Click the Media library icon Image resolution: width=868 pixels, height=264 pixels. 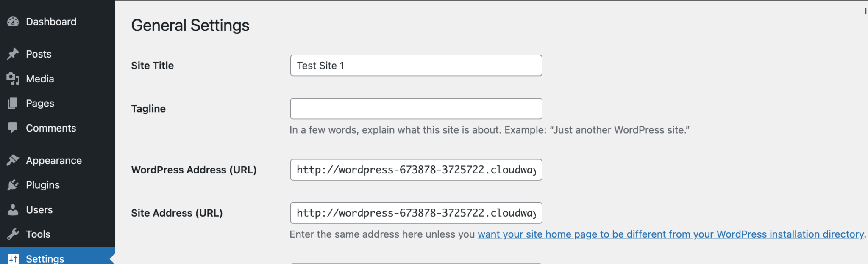pyautogui.click(x=13, y=79)
